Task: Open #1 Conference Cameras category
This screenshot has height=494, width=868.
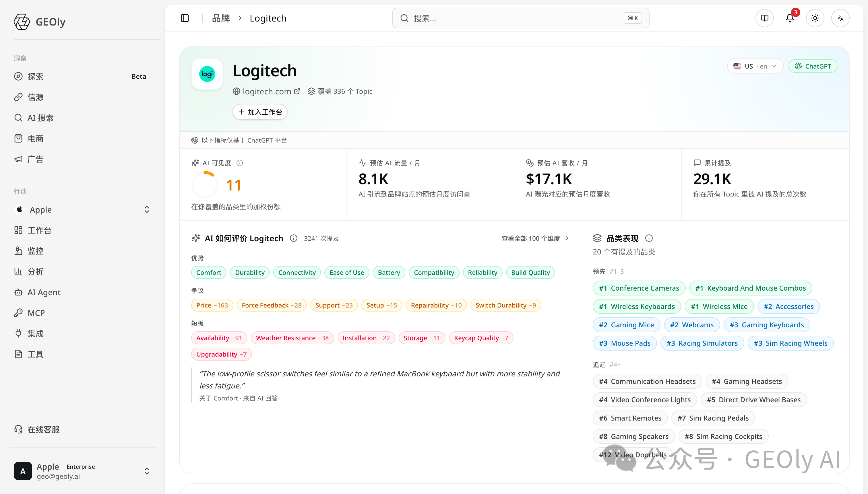Action: point(639,288)
